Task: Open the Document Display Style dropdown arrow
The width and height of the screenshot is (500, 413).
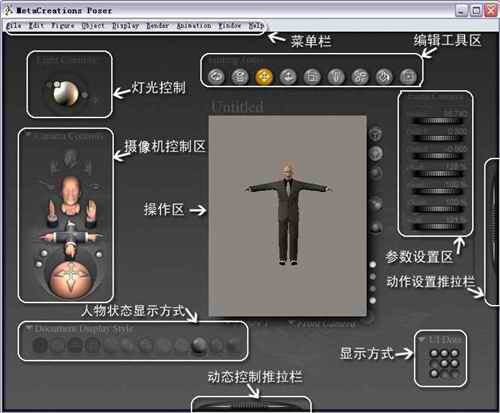Action: click(29, 328)
